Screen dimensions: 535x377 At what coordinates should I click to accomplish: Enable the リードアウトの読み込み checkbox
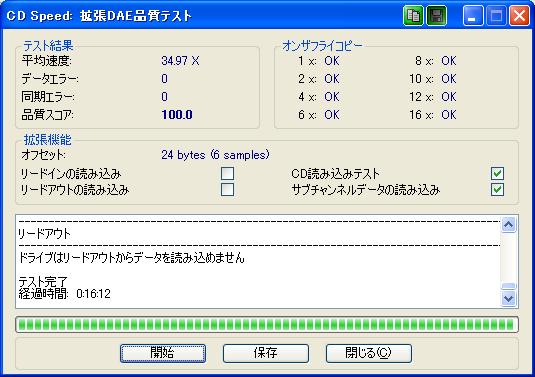227,189
